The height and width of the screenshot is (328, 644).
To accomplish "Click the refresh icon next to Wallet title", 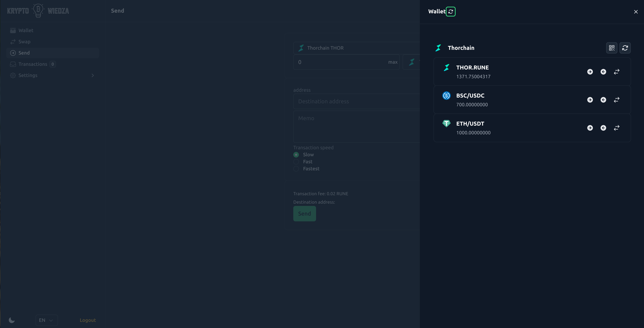I will pyautogui.click(x=451, y=12).
